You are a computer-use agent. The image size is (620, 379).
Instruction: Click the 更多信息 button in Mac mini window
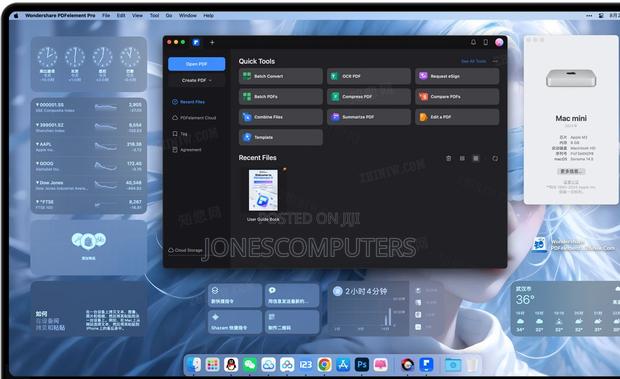[x=571, y=171]
